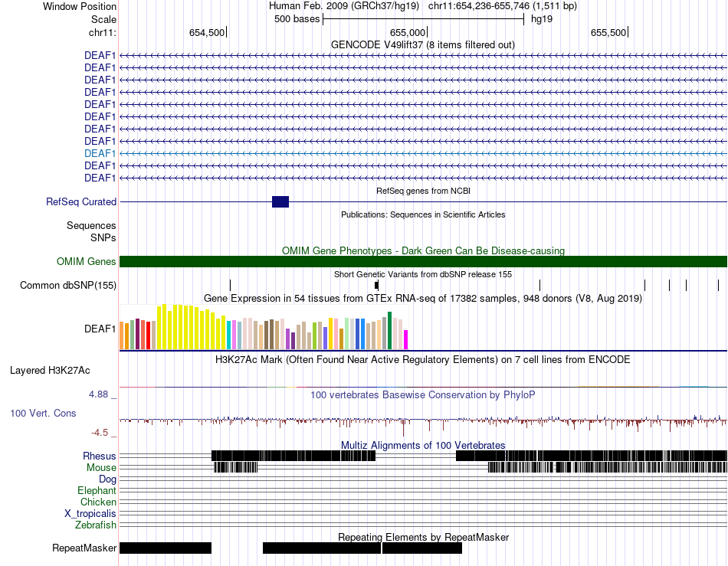Click the Common dbSNP(155) track label

coord(67,286)
